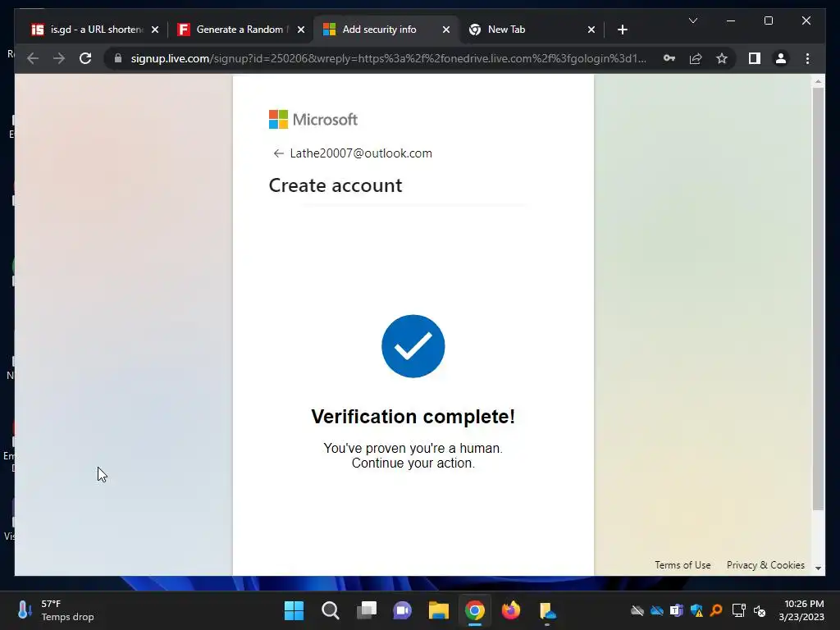This screenshot has width=840, height=630.
Task: Open the weather widget showing 57°F
Action: click(55, 610)
